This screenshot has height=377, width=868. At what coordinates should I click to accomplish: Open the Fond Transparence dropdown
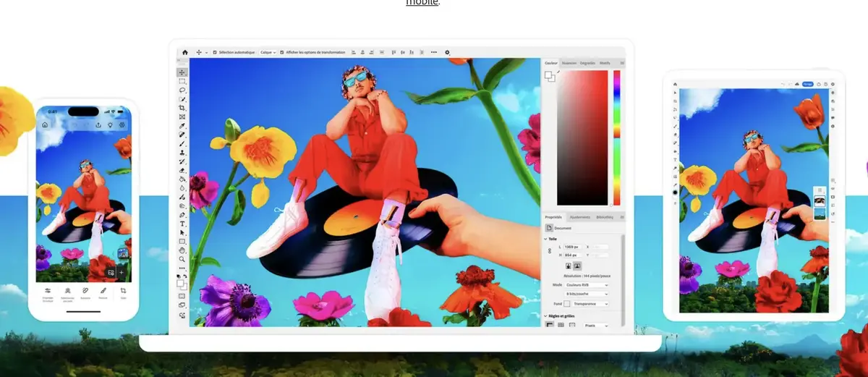[x=590, y=303]
